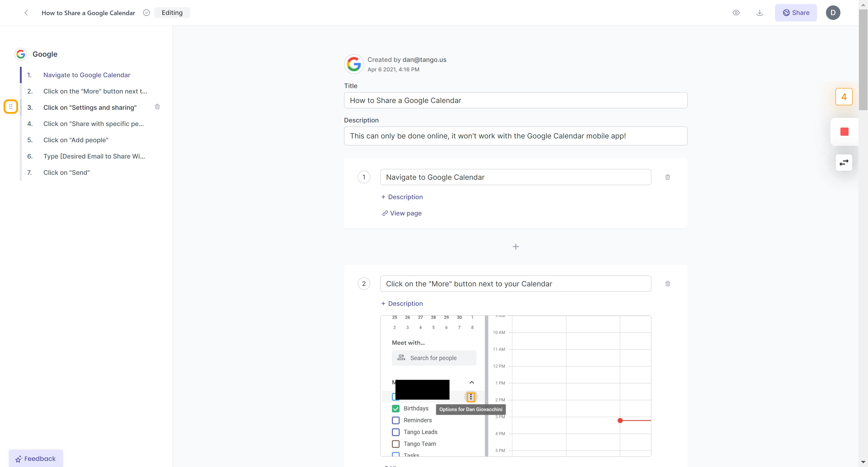Select sidebar step Click on Settings and sharing
868x467 pixels.
pyautogui.click(x=90, y=107)
